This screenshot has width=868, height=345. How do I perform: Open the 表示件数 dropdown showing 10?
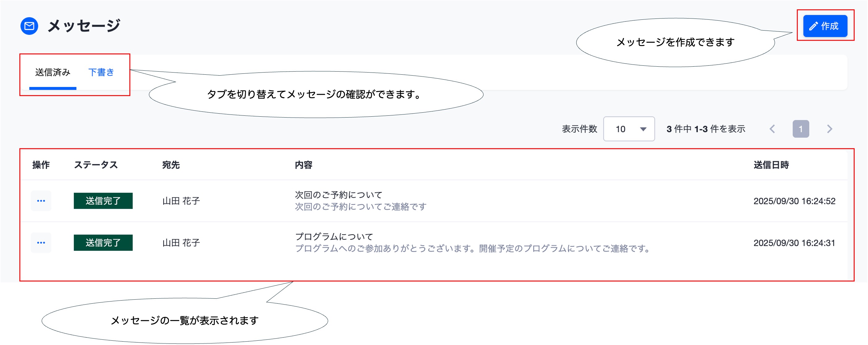(629, 129)
